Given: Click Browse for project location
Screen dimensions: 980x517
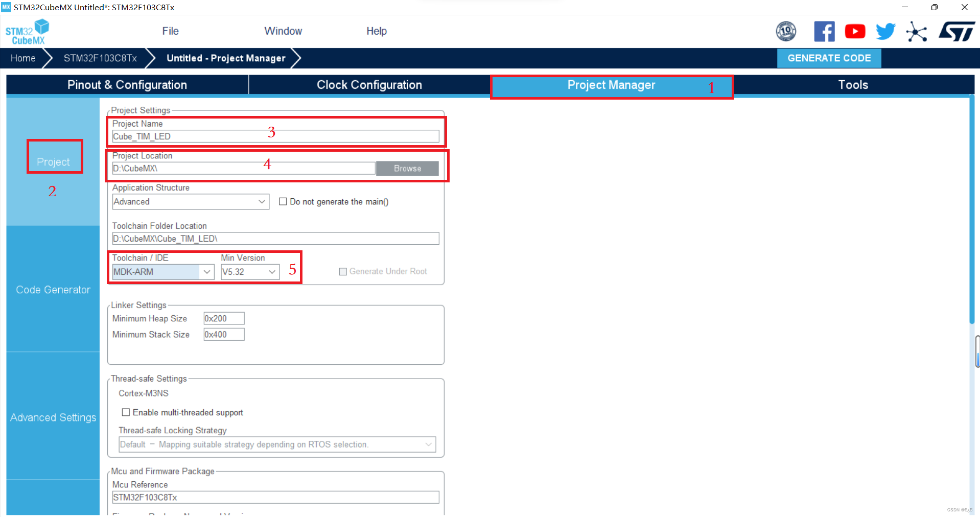Looking at the screenshot, I should click(407, 169).
